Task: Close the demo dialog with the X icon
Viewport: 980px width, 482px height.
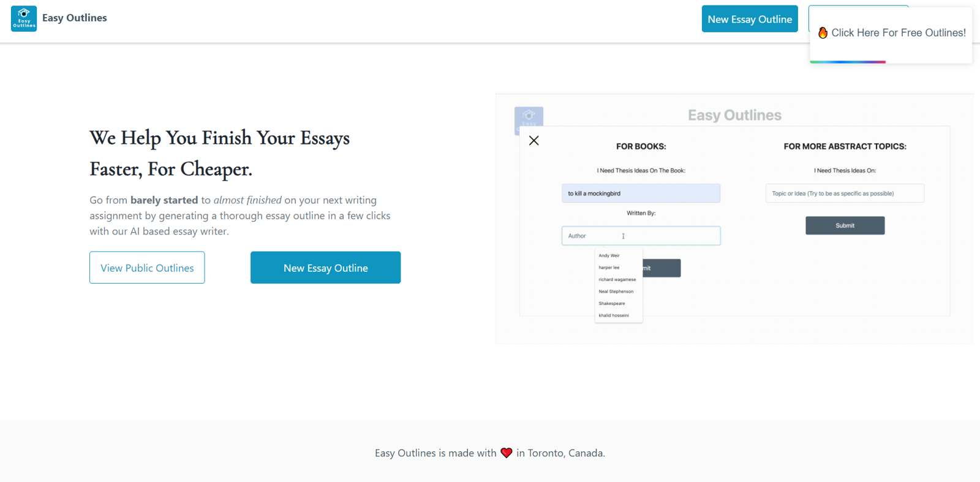Action: [x=534, y=141]
